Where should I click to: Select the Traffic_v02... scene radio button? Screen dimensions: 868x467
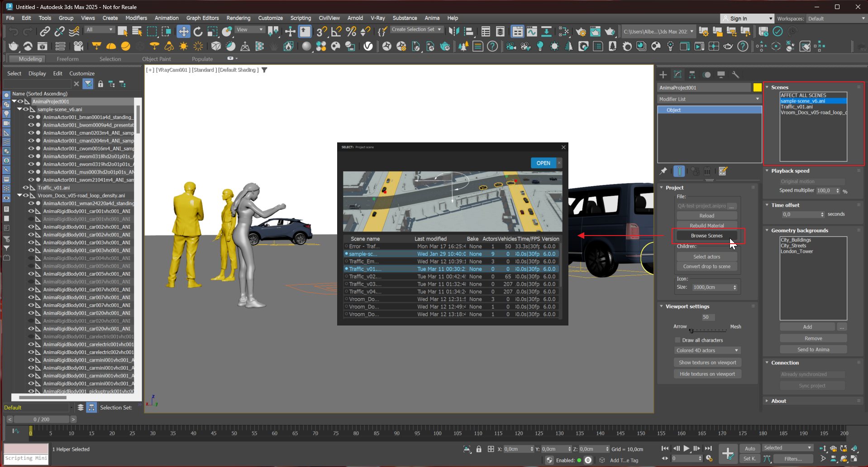pos(347,276)
